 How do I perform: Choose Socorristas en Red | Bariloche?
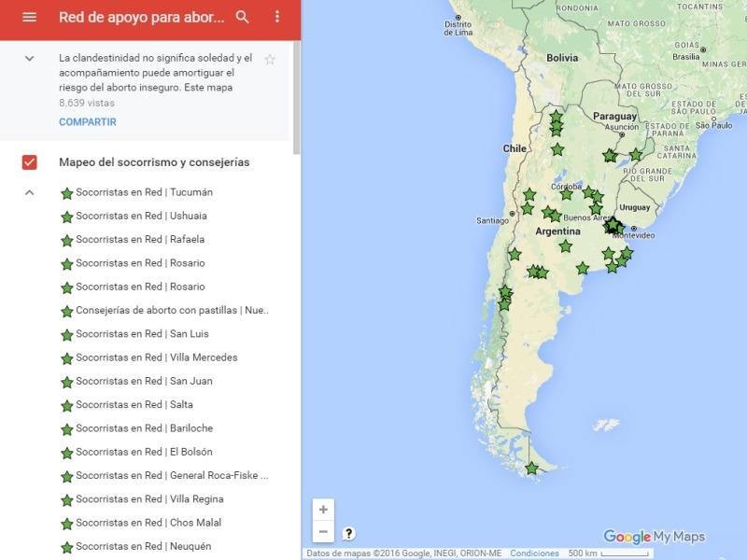click(144, 428)
